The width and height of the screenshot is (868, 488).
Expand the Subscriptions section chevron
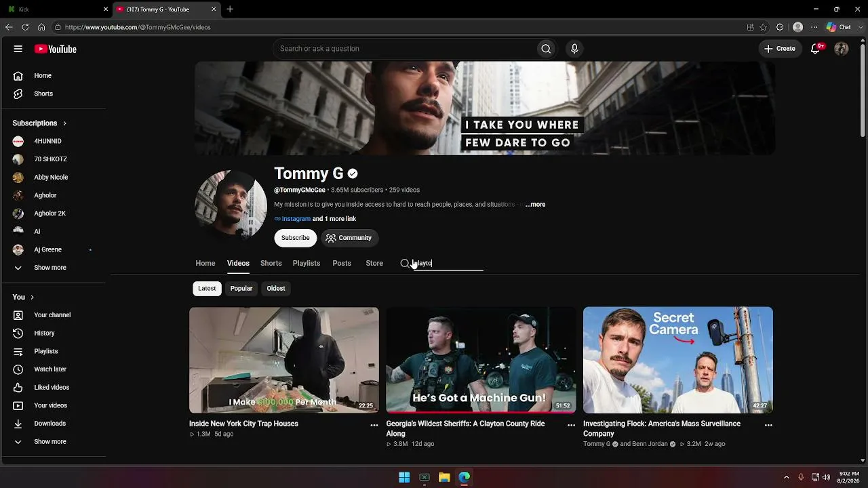click(x=64, y=123)
